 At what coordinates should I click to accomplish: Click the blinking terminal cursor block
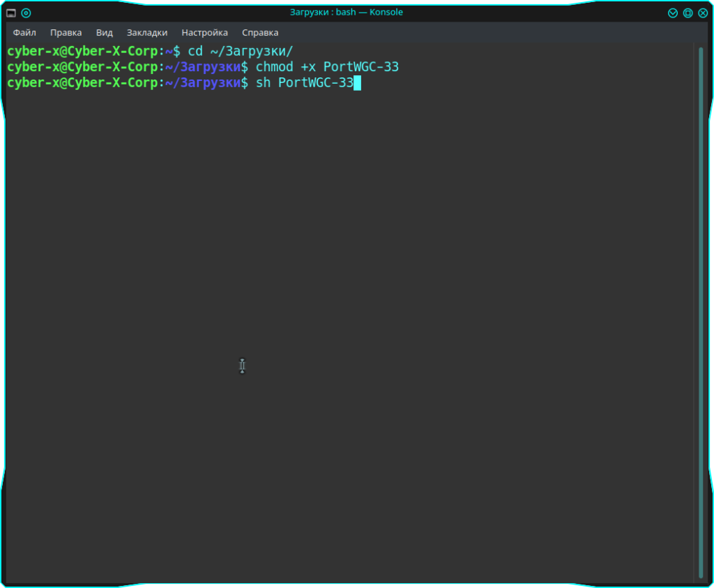358,83
